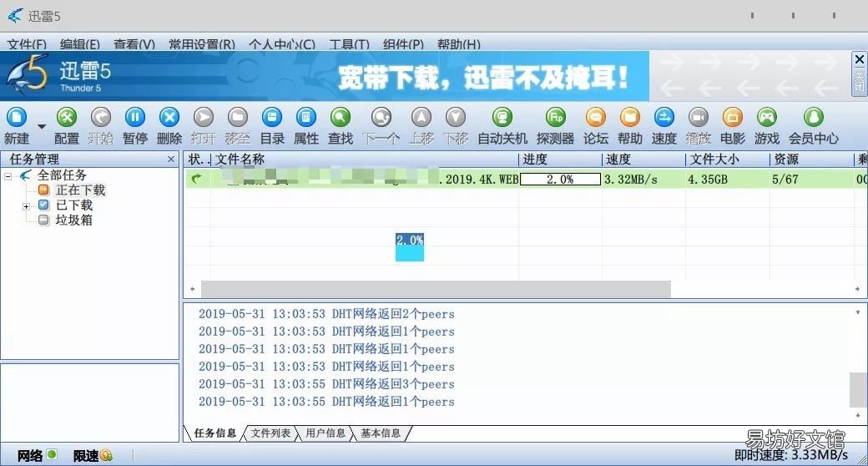
Task: Click the 移至 move-to icon
Action: [x=238, y=117]
